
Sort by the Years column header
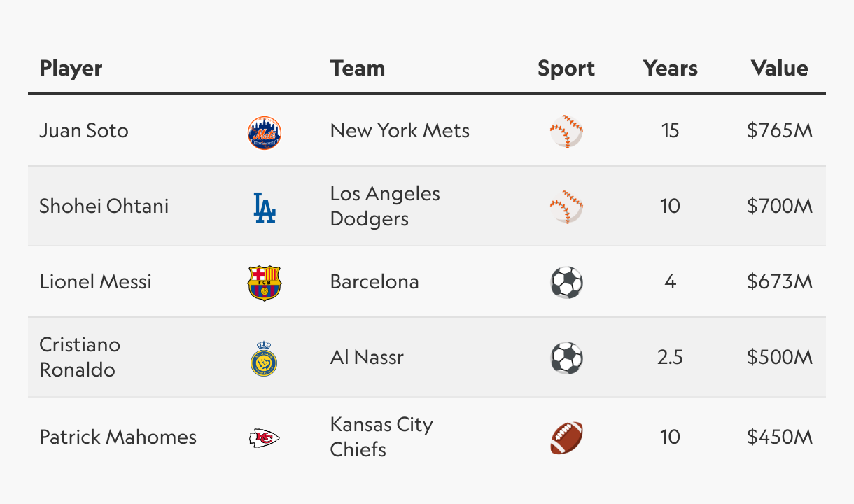pos(670,69)
